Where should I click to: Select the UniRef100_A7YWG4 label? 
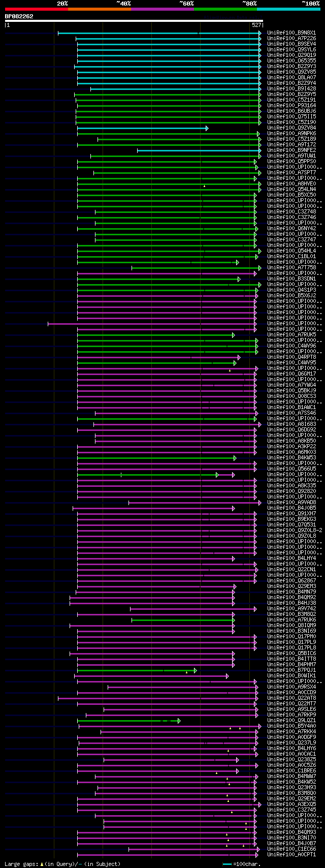pyautogui.click(x=291, y=385)
